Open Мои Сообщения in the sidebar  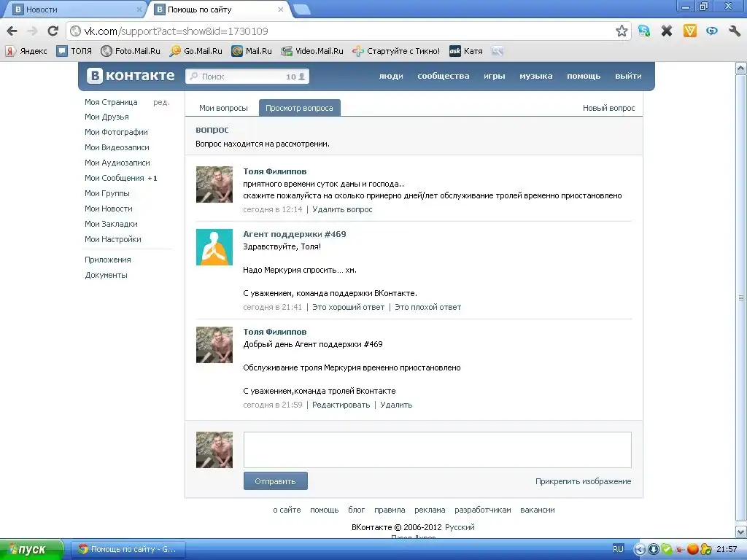pos(115,178)
